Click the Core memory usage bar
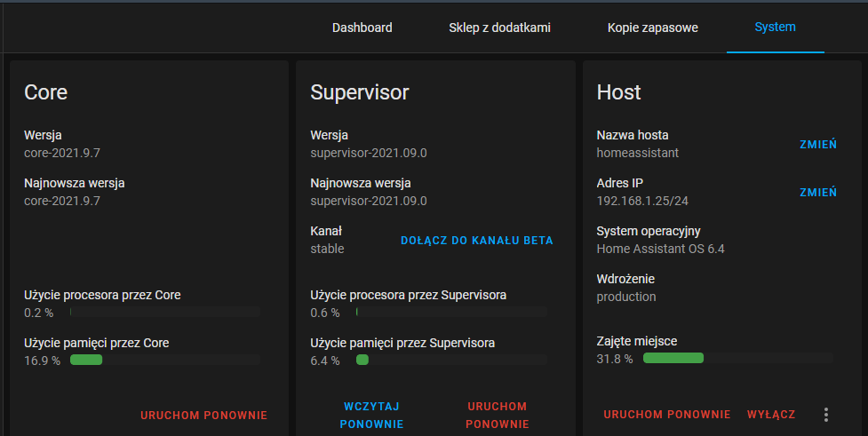The width and height of the screenshot is (868, 436). pyautogui.click(x=165, y=361)
